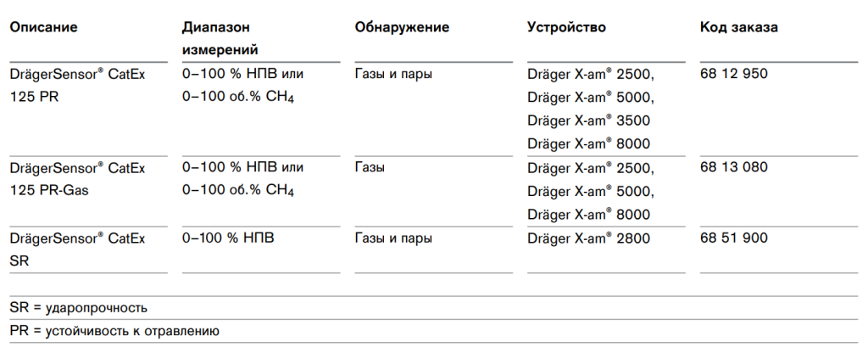This screenshot has width=868, height=353.
Task: Select order code 68 13 080
Action: pyautogui.click(x=734, y=167)
